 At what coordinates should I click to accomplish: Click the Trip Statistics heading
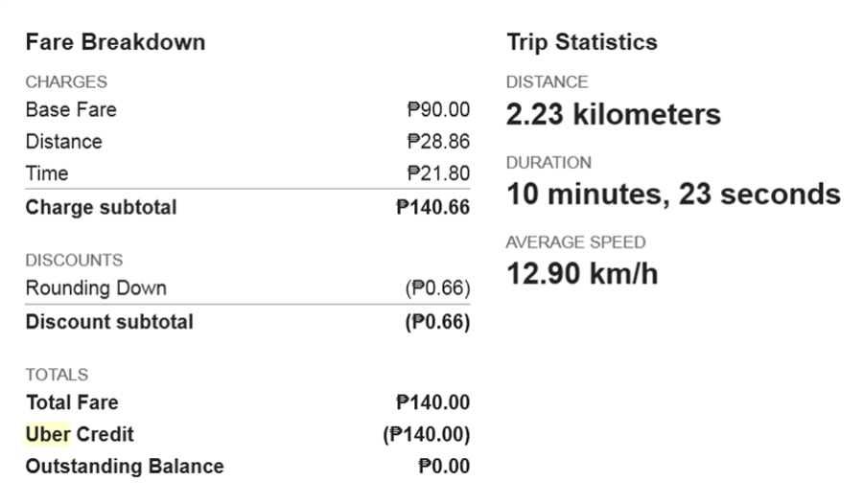582,42
